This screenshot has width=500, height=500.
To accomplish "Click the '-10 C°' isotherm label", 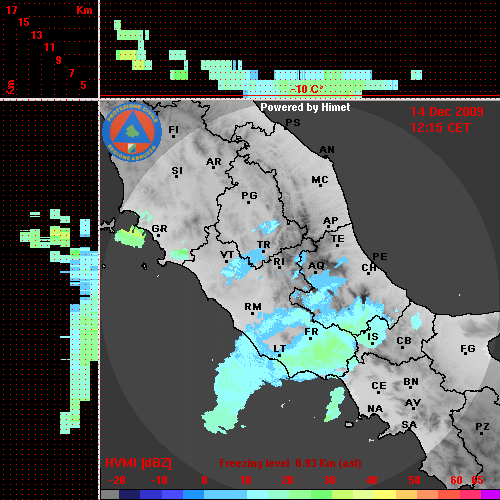I will click(307, 89).
